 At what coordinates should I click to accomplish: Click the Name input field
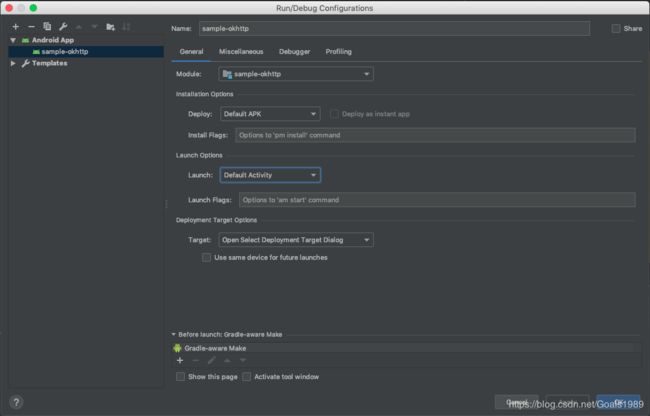click(x=394, y=29)
